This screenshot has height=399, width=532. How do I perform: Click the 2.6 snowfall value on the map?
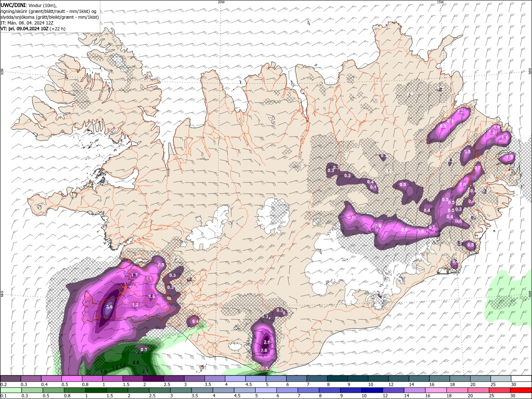click(267, 342)
